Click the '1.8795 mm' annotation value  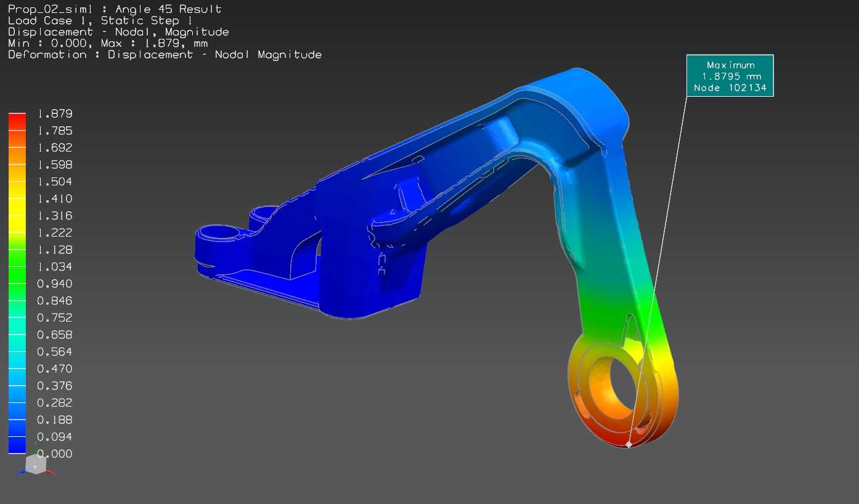731,76
